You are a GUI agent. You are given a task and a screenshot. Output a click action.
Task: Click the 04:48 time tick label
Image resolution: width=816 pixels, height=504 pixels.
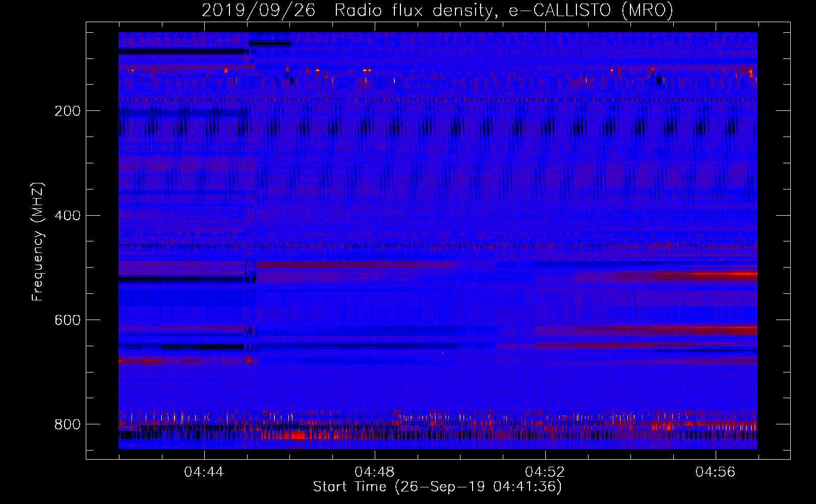tap(375, 472)
